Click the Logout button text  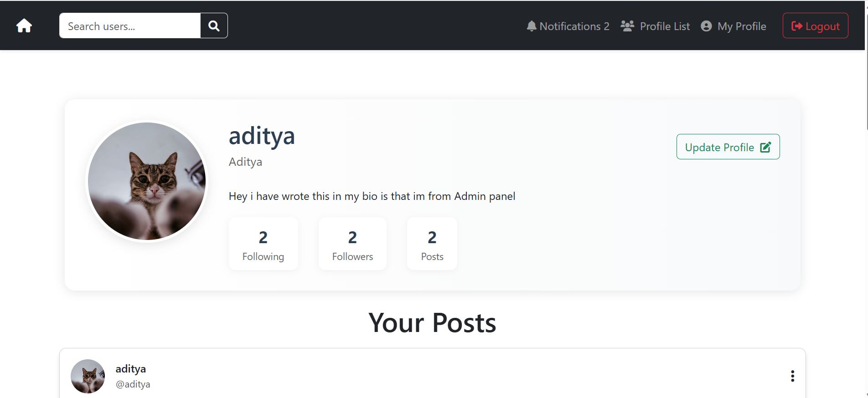tap(822, 26)
